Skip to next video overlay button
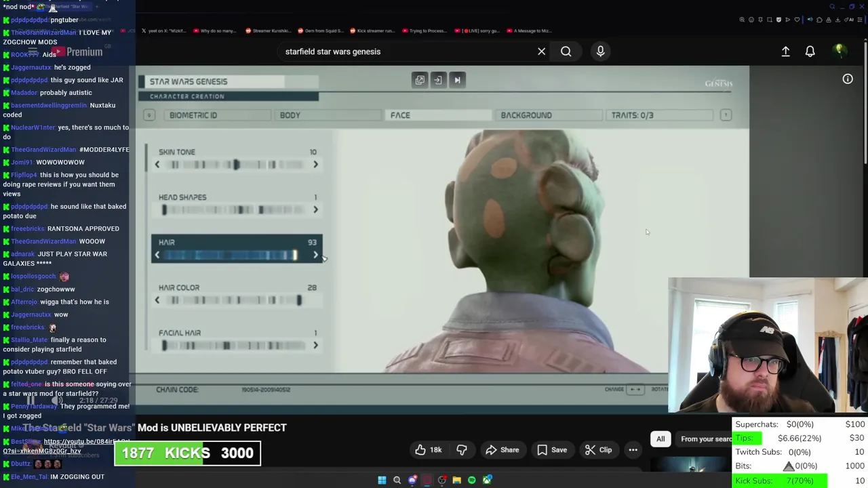 click(x=457, y=80)
